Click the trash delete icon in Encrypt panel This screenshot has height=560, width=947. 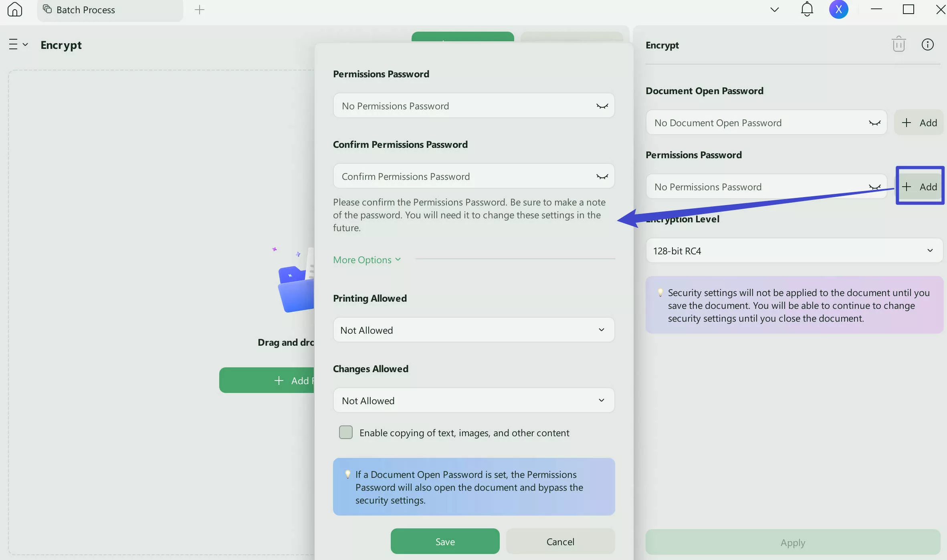pos(899,44)
